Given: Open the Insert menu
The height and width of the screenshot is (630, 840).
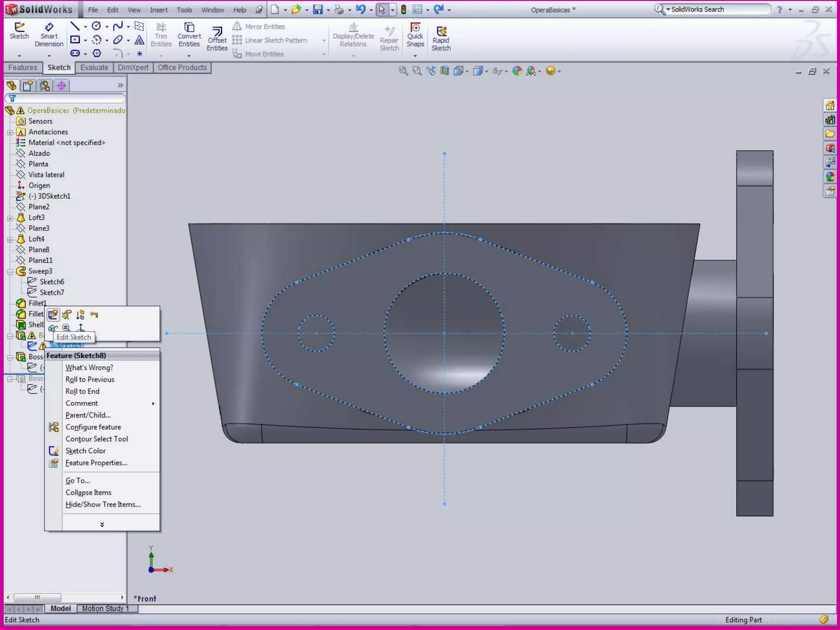Looking at the screenshot, I should click(x=158, y=10).
